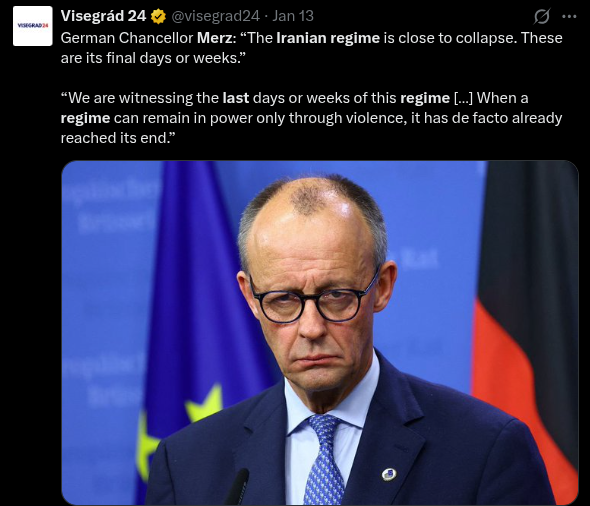Viewport: 590px width, 506px height.
Task: Open the Jan 13 post timestamp
Action: coord(293,16)
